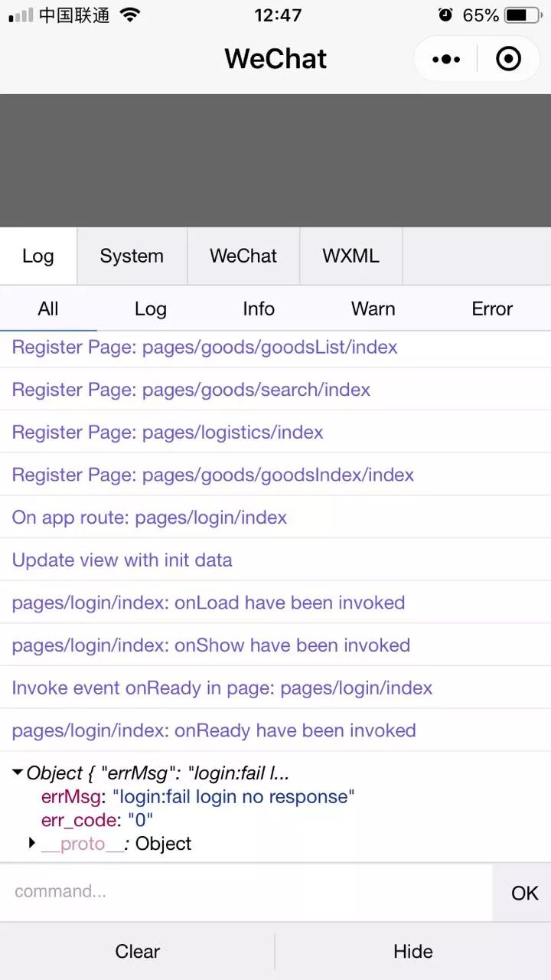Viewport: 551px width, 980px height.
Task: Focus the command input field
Action: point(246,892)
